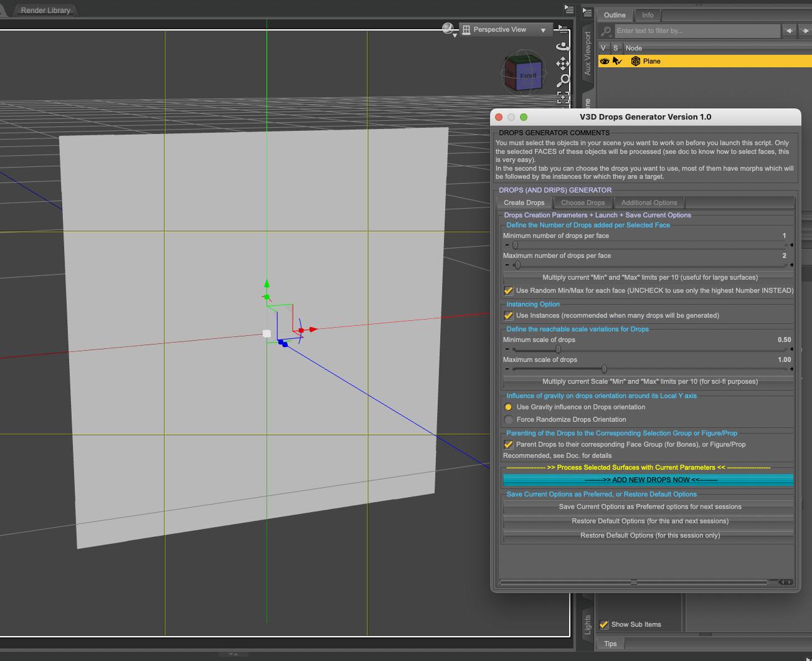
Task: Switch to the Choose Drops tab
Action: coord(582,202)
